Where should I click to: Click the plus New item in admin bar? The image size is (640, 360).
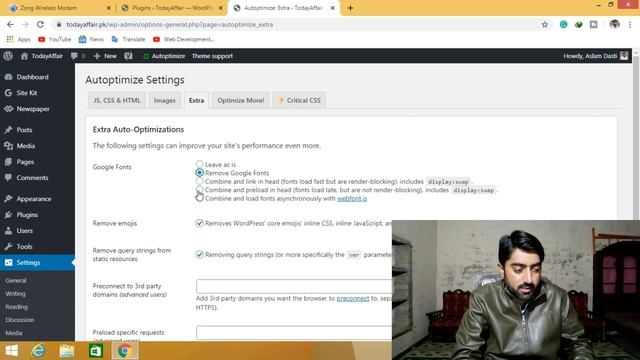(x=105, y=56)
